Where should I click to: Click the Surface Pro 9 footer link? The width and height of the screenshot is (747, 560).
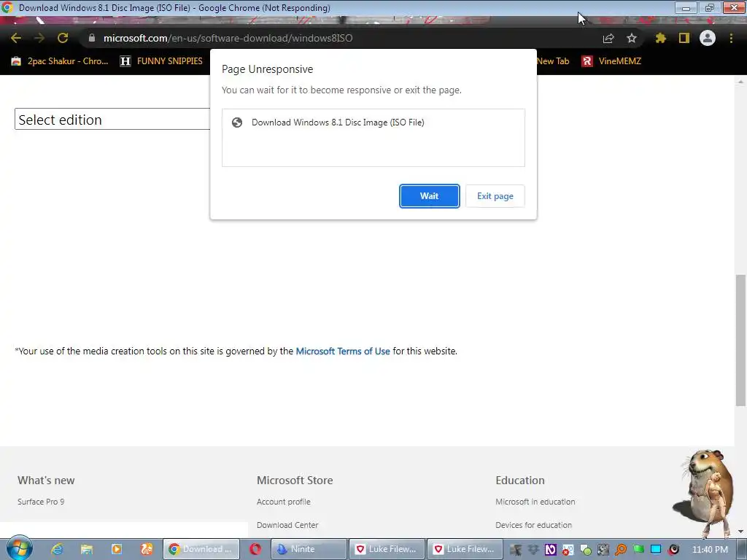click(x=41, y=502)
